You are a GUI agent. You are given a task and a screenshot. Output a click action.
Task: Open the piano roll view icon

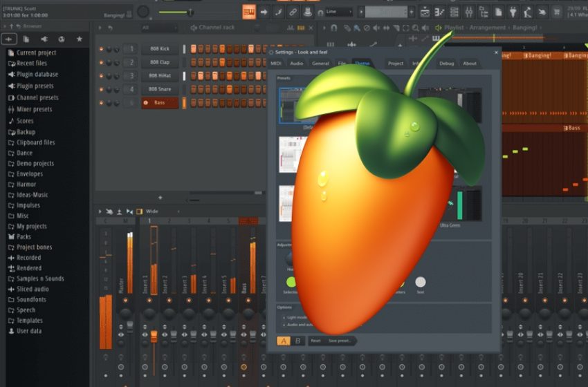click(439, 12)
